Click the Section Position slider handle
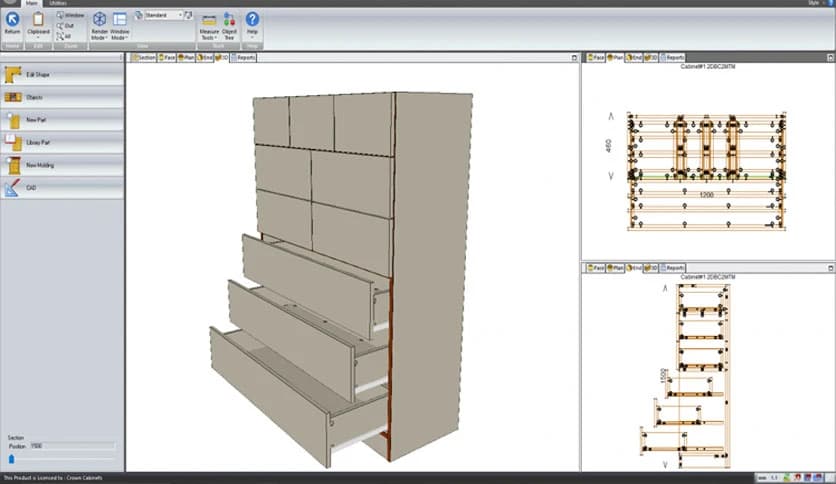 click(12, 459)
